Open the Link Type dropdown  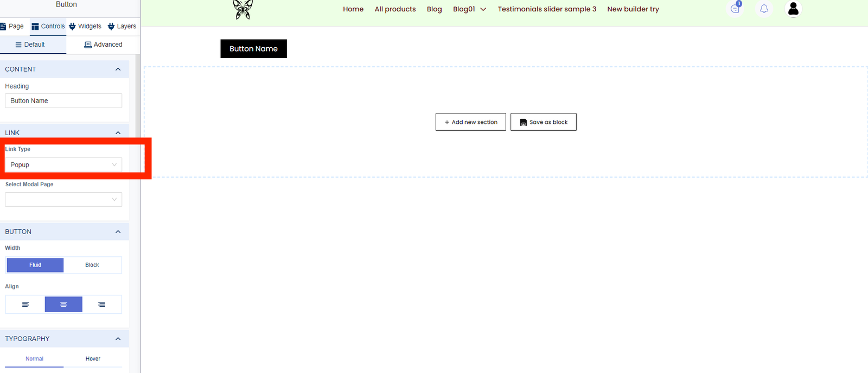[63, 165]
